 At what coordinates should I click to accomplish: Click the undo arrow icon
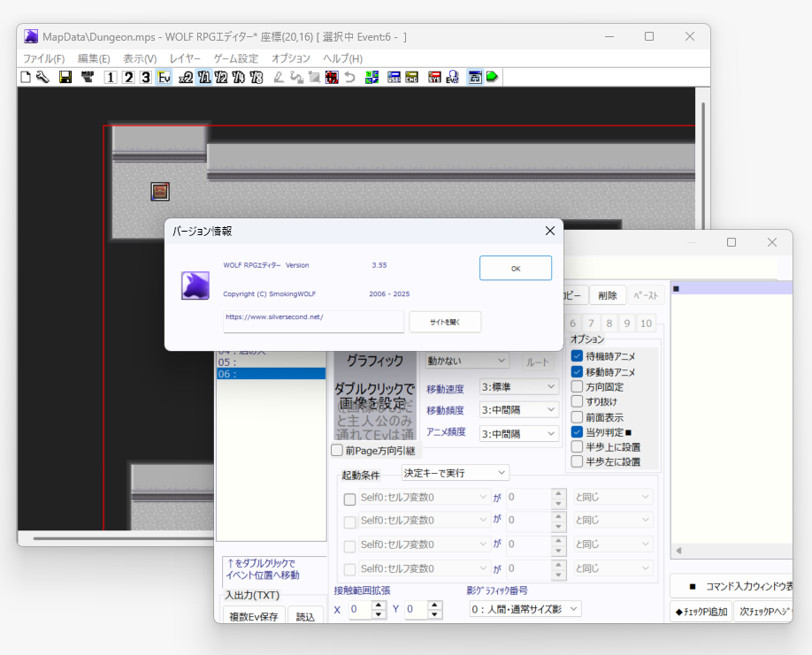(349, 78)
